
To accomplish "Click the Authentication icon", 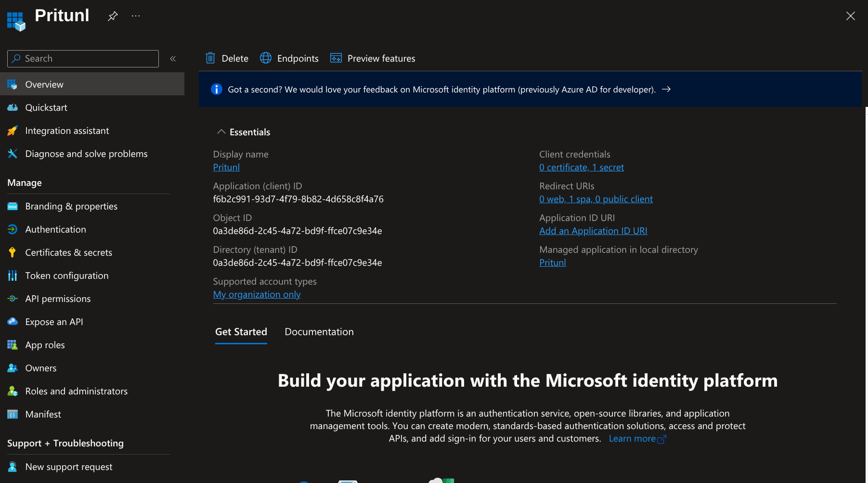I will tap(13, 229).
